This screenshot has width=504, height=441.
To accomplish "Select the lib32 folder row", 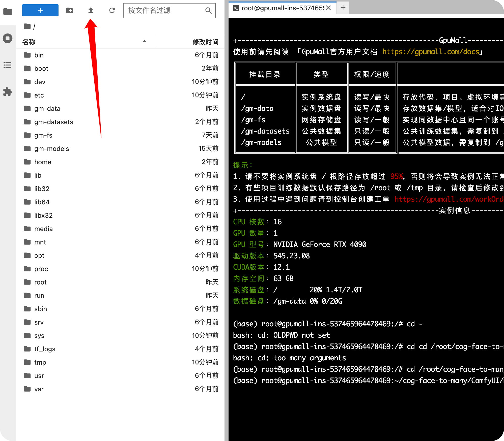I will [120, 188].
